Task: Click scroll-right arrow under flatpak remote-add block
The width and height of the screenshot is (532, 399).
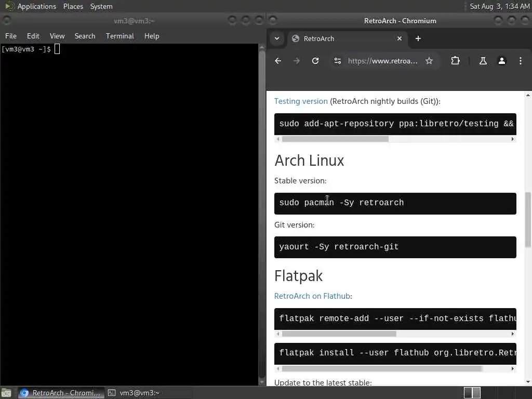Action: [512, 334]
